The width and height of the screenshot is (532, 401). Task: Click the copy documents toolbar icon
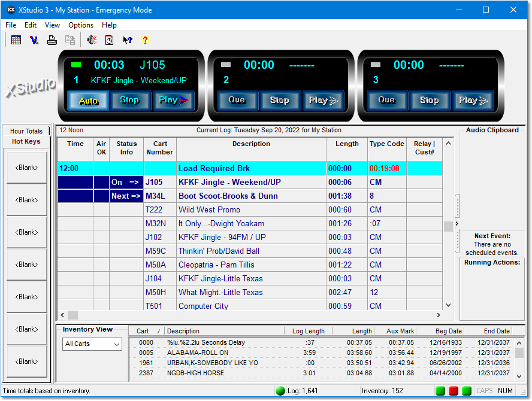[x=70, y=40]
